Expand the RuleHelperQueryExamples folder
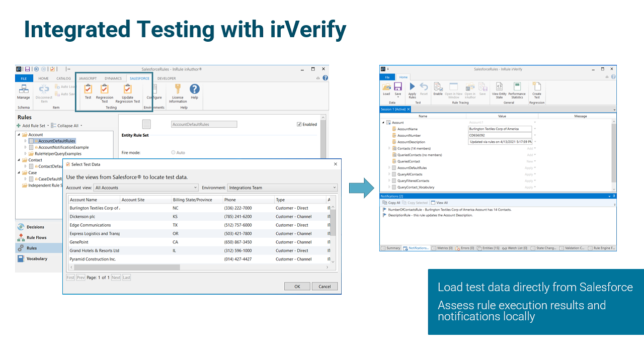The height and width of the screenshot is (362, 644). (x=25, y=154)
